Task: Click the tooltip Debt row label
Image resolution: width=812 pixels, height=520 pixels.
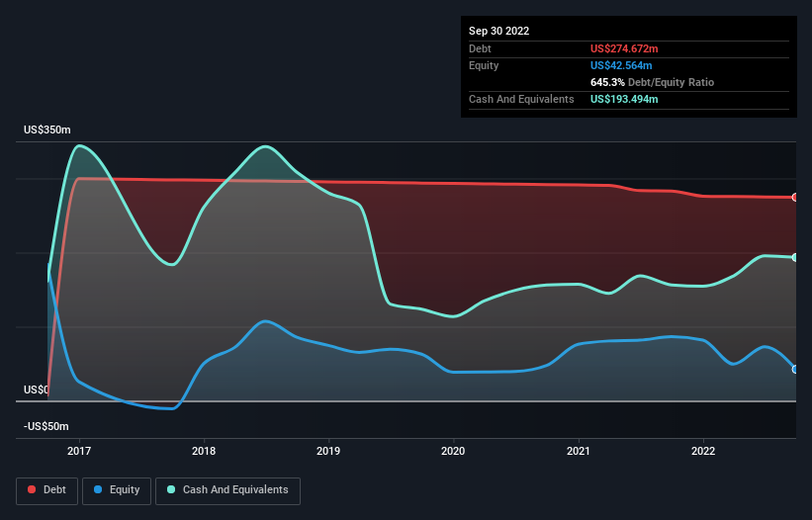Action: [x=480, y=48]
